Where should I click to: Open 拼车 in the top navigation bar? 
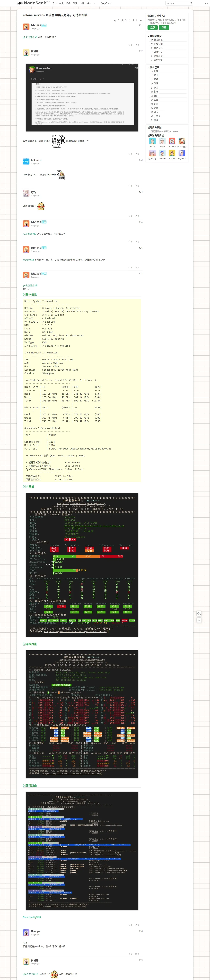pyautogui.click(x=89, y=3)
